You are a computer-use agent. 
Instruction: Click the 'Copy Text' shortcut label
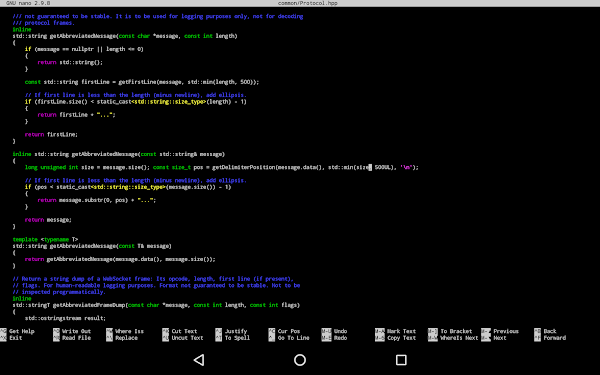click(x=401, y=338)
